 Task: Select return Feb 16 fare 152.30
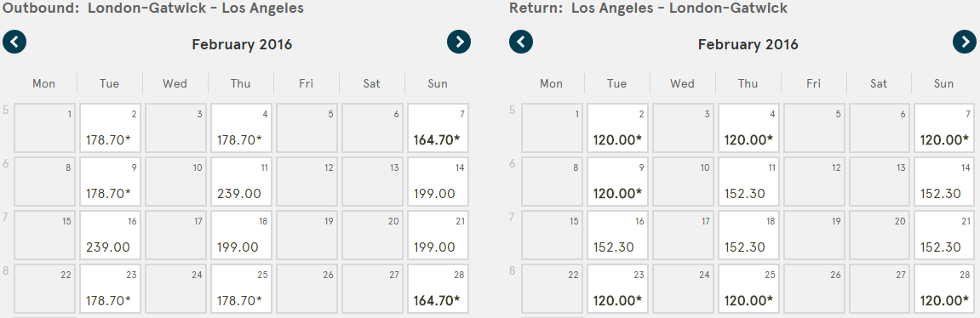pyautogui.click(x=617, y=236)
